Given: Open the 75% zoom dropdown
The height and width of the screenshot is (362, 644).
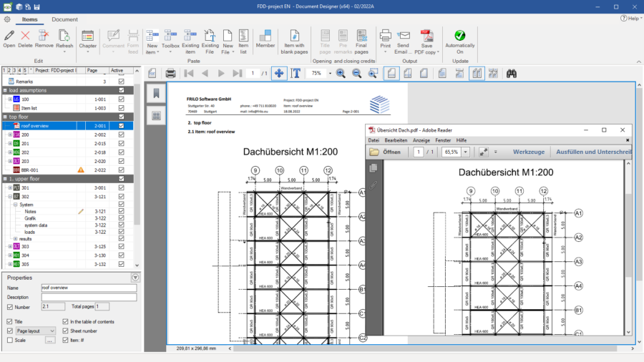Looking at the screenshot, I should (330, 74).
